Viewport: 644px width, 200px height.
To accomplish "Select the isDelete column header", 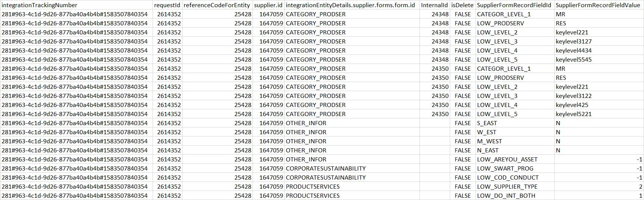I will tap(462, 5).
